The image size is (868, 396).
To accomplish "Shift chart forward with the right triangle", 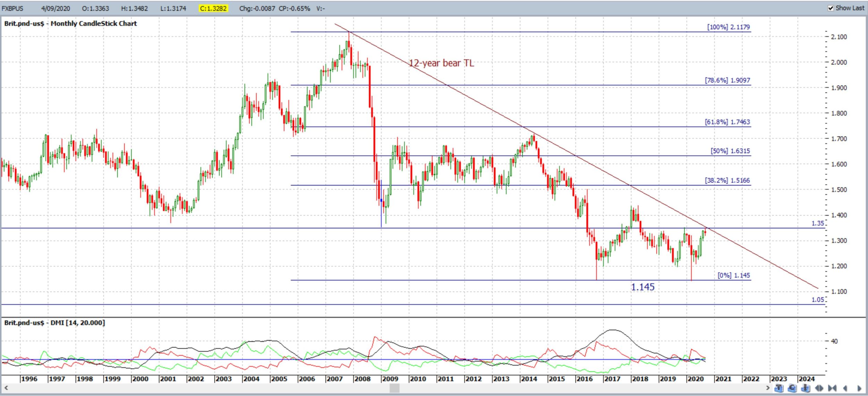I will pos(859,388).
